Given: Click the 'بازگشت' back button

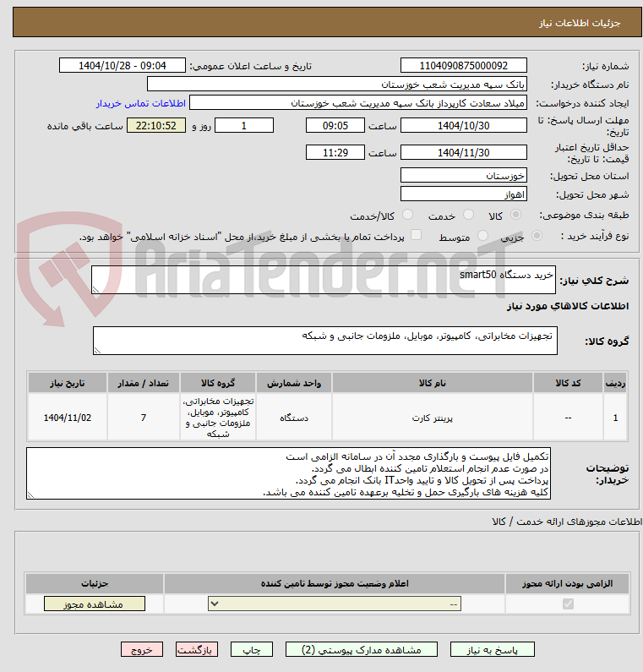Looking at the screenshot, I should click(197, 650).
